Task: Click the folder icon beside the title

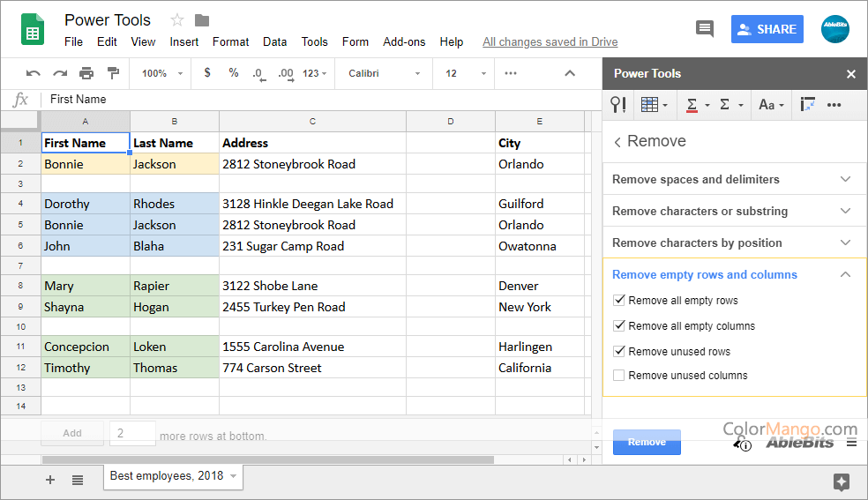Action: click(202, 20)
